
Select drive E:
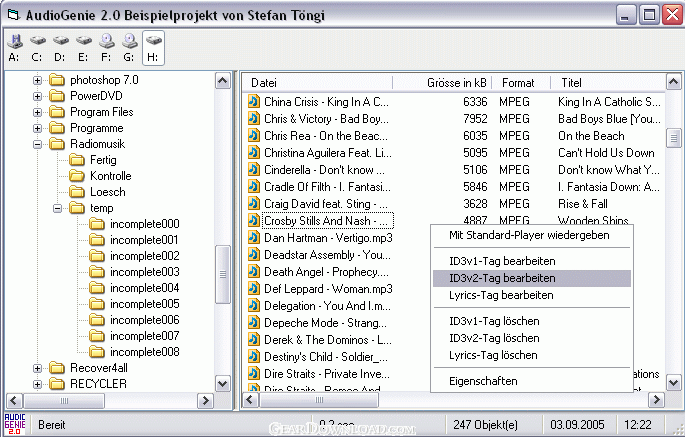click(x=83, y=48)
